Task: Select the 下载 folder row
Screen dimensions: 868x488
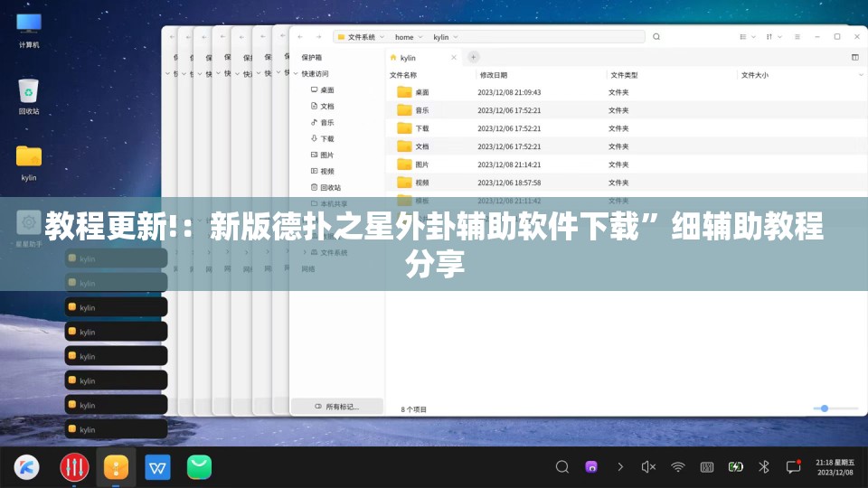Action: (x=625, y=128)
